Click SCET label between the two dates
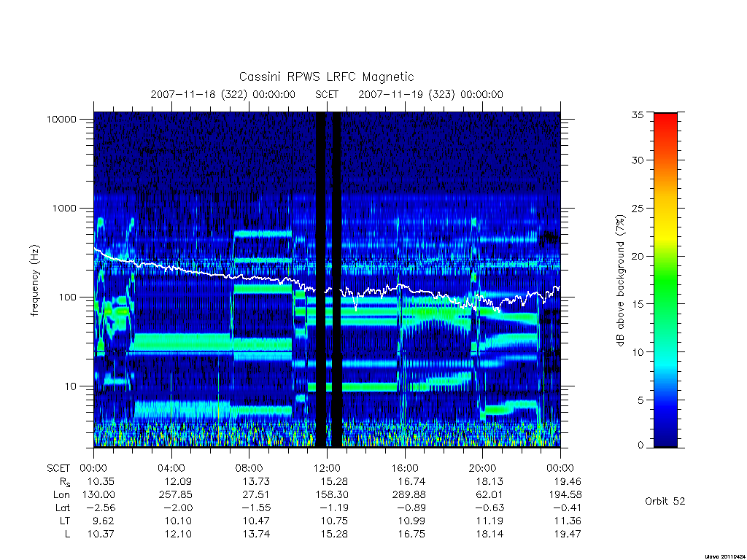Image resolution: width=747 pixels, height=560 pixels. pyautogui.click(x=327, y=94)
